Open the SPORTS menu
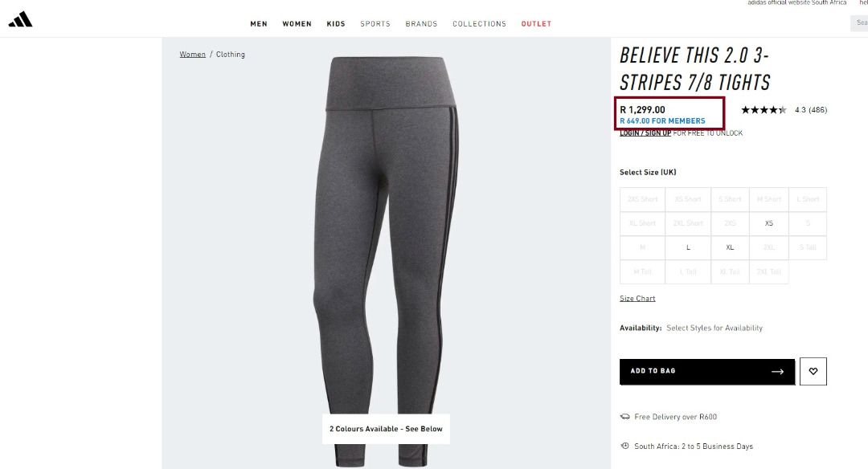Image resolution: width=868 pixels, height=469 pixels. (375, 24)
